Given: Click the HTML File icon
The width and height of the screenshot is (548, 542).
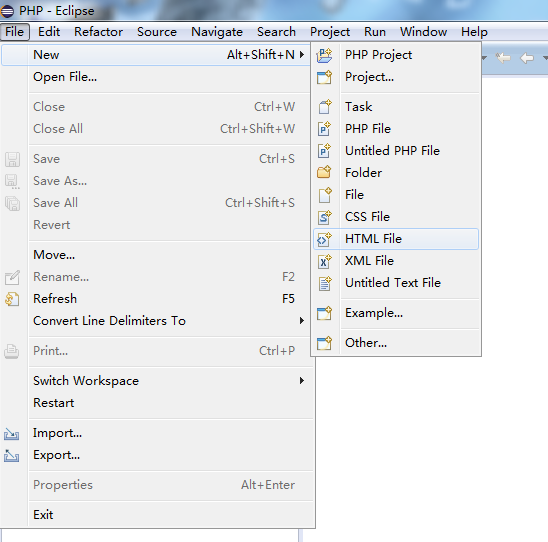Looking at the screenshot, I should coord(324,239).
